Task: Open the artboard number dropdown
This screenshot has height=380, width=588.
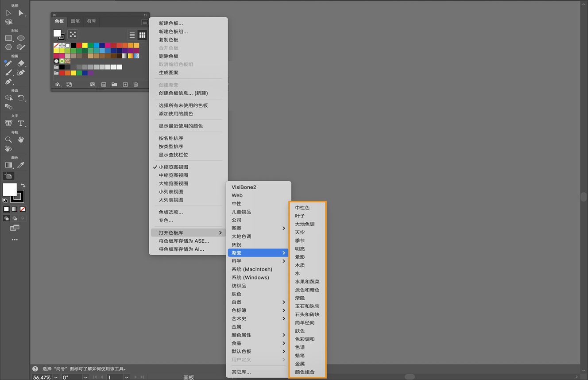Action: point(126,377)
